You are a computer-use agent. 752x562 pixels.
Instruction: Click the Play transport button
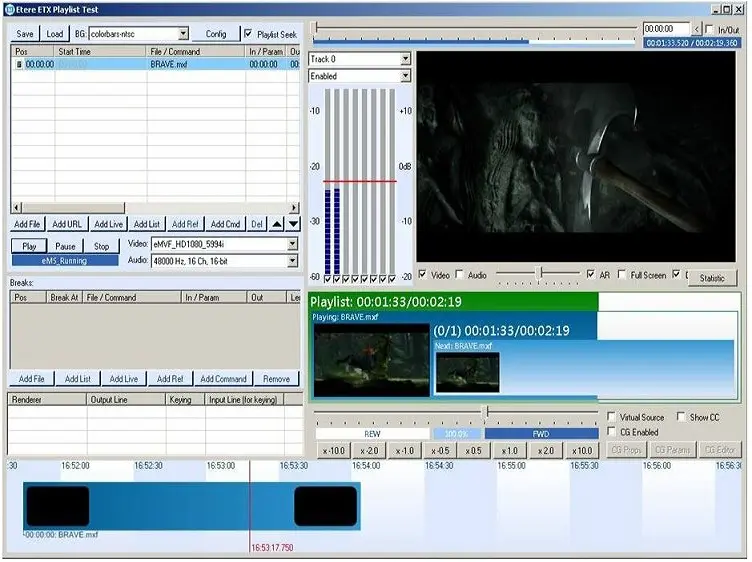(x=29, y=246)
